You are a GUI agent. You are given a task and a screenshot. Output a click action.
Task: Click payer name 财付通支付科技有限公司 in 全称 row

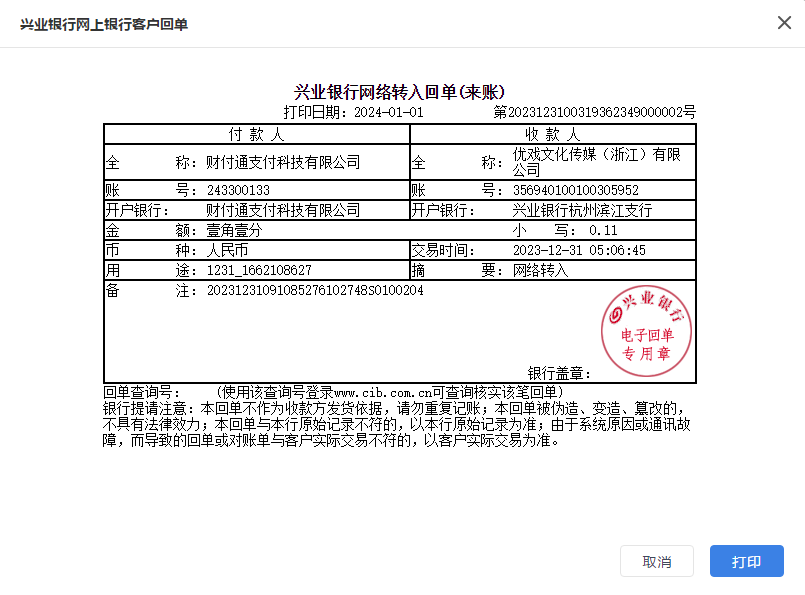[283, 162]
